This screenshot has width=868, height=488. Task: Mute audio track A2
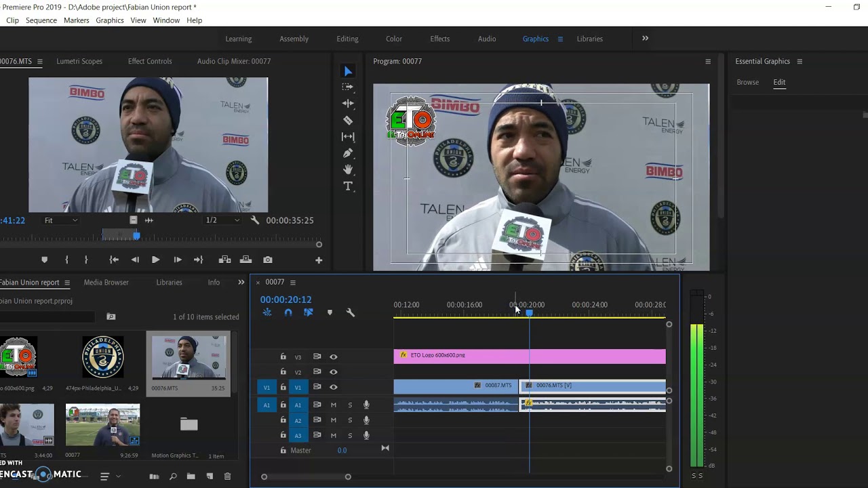(333, 420)
